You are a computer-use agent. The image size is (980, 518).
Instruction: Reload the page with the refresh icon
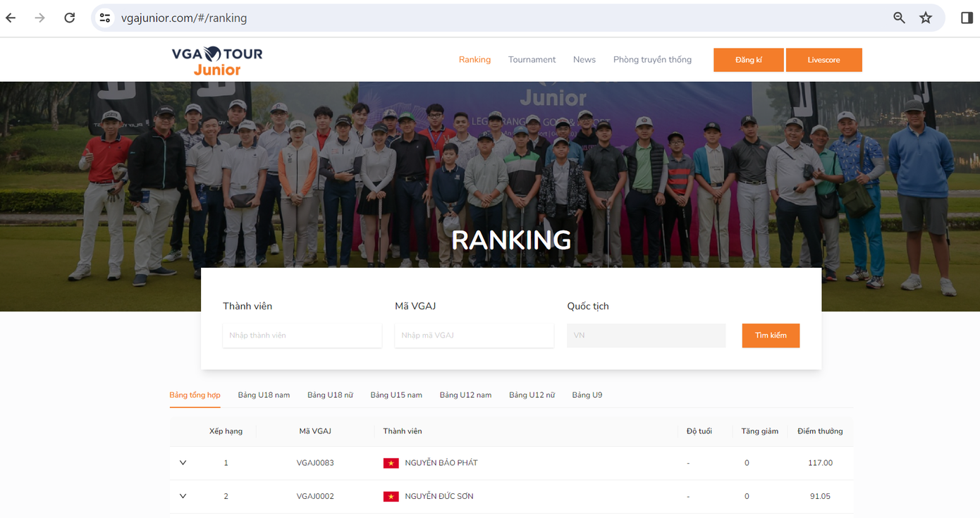[69, 18]
